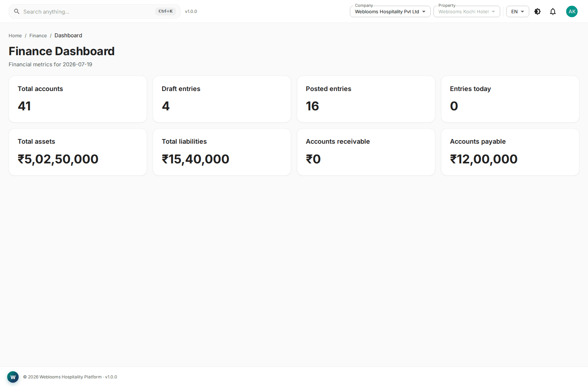Open the AK user avatar menu

[x=572, y=11]
